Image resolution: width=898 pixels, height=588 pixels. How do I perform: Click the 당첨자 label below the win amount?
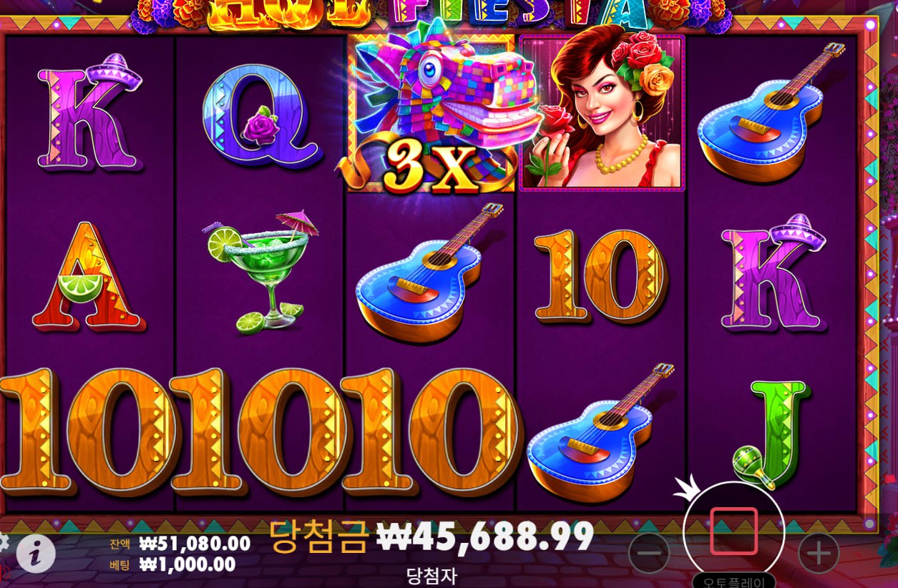coord(431,575)
